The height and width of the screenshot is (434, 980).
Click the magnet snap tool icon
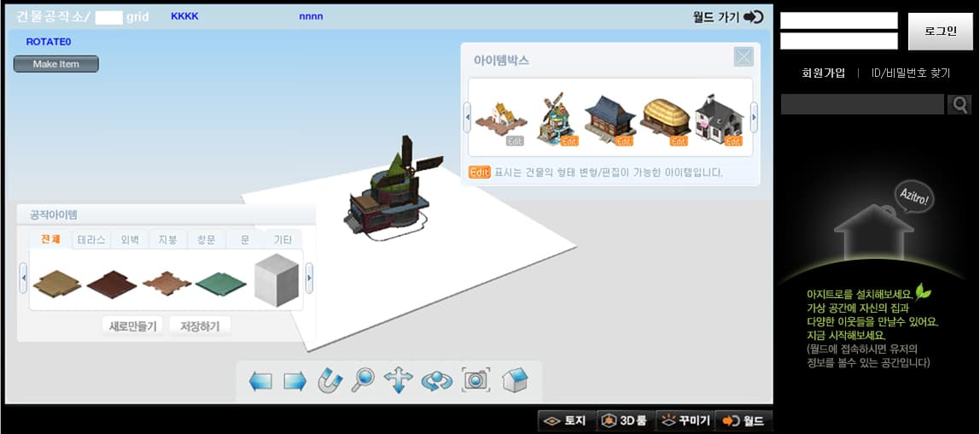(330, 380)
